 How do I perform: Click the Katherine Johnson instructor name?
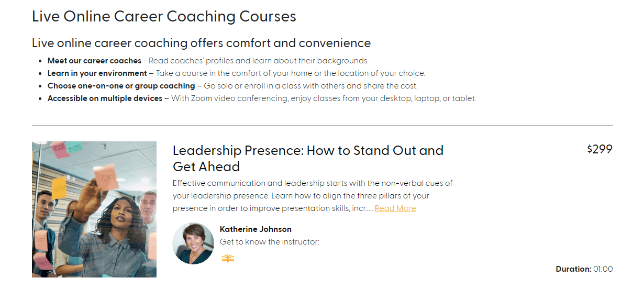coord(256,229)
